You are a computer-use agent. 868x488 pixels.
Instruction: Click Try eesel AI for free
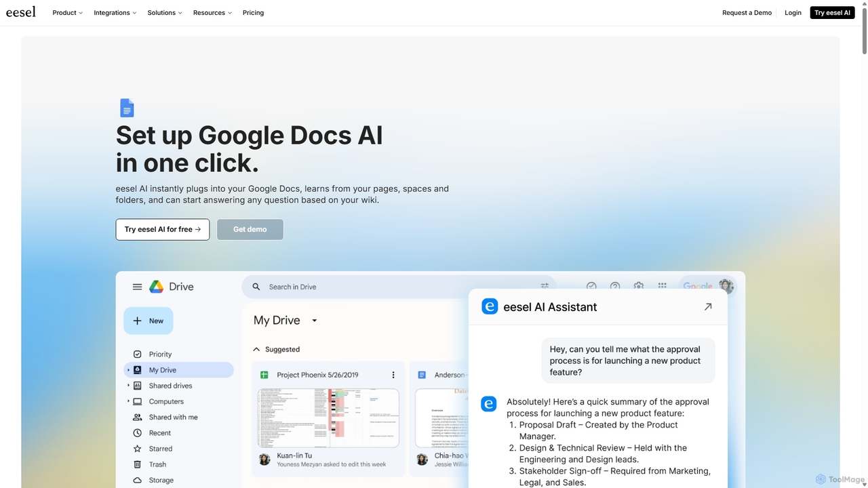(x=163, y=229)
